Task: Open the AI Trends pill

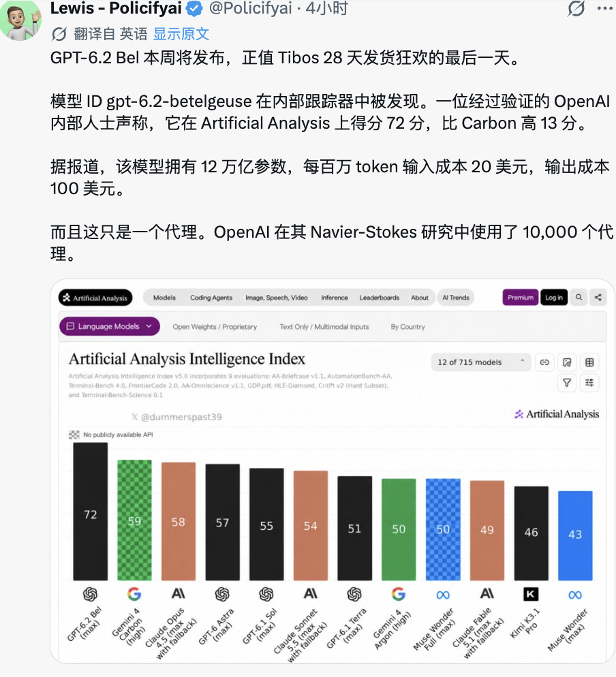Action: pyautogui.click(x=456, y=298)
